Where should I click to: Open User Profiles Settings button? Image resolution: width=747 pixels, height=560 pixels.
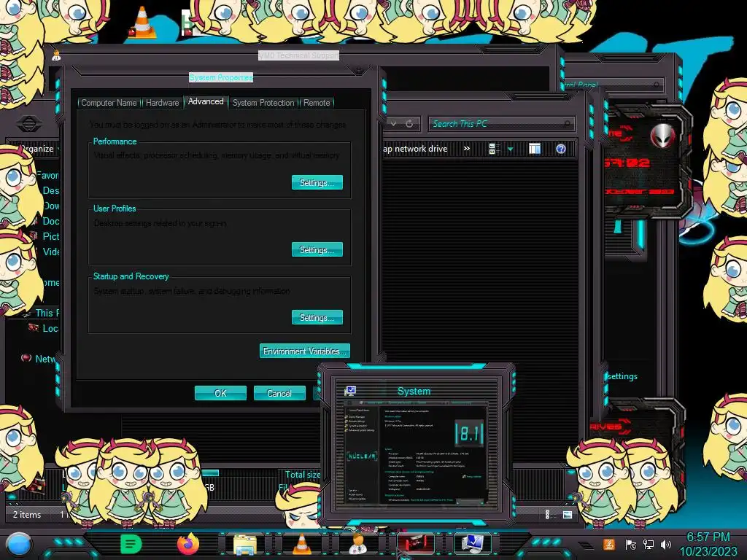click(317, 249)
